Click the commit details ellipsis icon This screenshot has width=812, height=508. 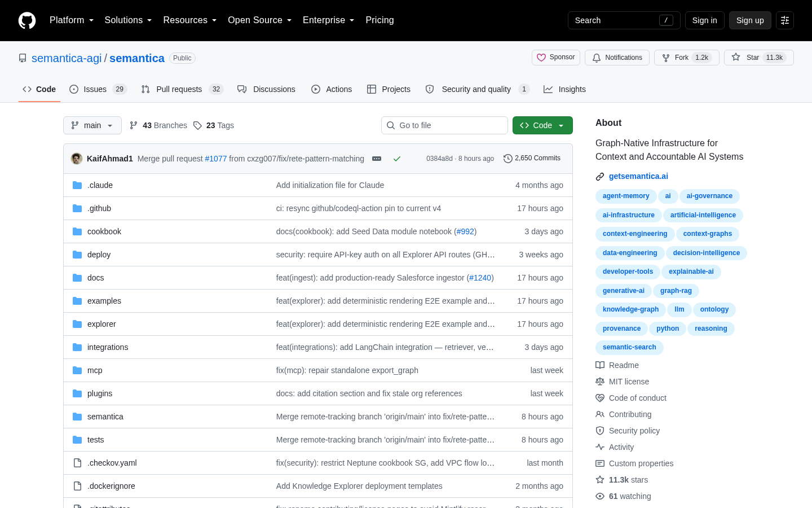[377, 159]
